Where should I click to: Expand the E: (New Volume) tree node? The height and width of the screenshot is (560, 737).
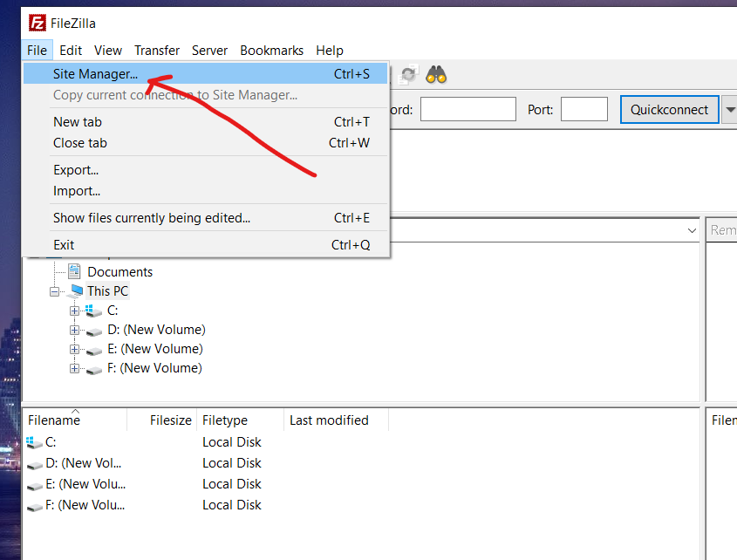[x=75, y=349]
